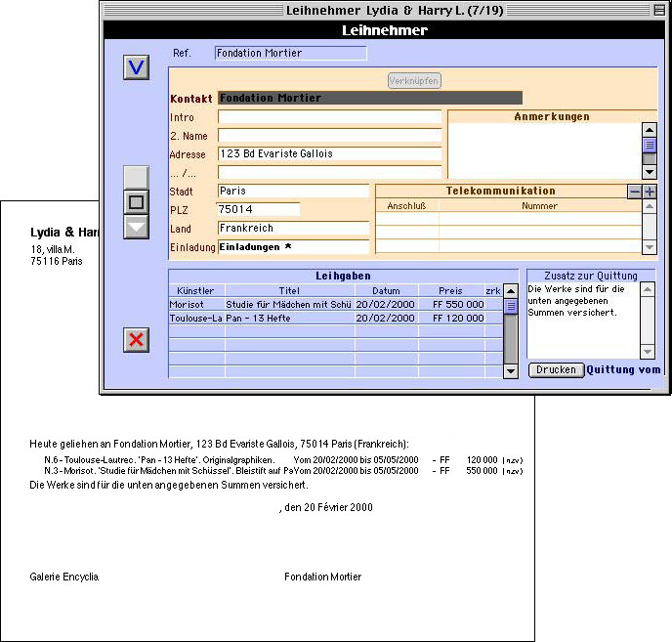672x642 pixels.
Task: Click Fondation Mortier signature line on receipt
Action: pos(323,577)
